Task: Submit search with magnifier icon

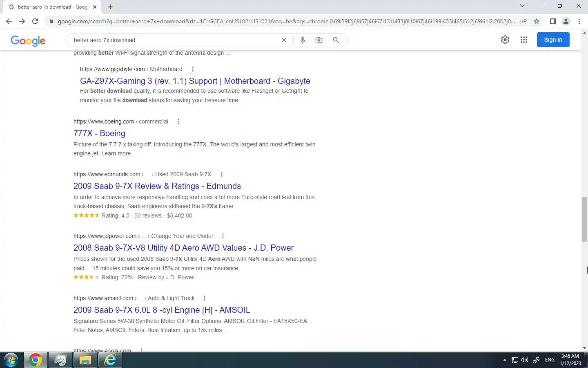Action: (x=336, y=40)
